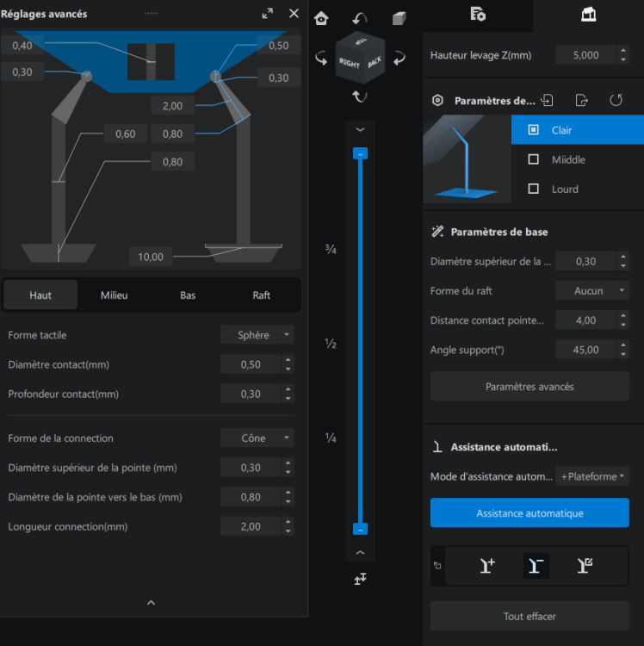Image resolution: width=644 pixels, height=646 pixels.
Task: Switch to the Raft tab
Action: coord(261,295)
